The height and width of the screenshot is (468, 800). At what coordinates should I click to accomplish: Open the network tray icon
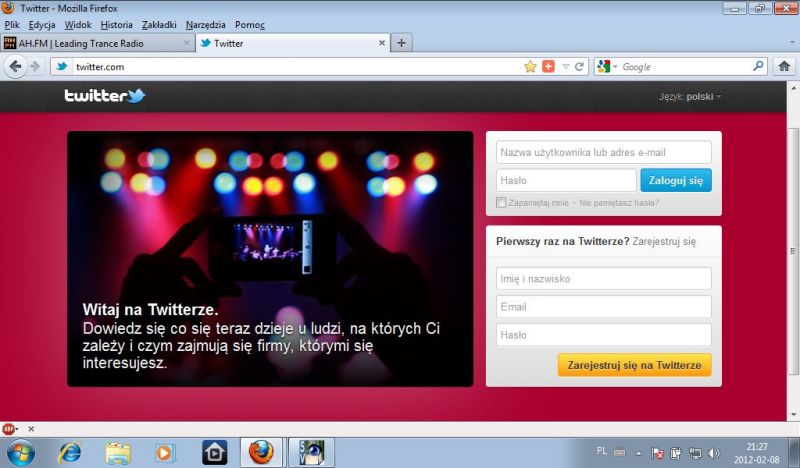pos(695,453)
